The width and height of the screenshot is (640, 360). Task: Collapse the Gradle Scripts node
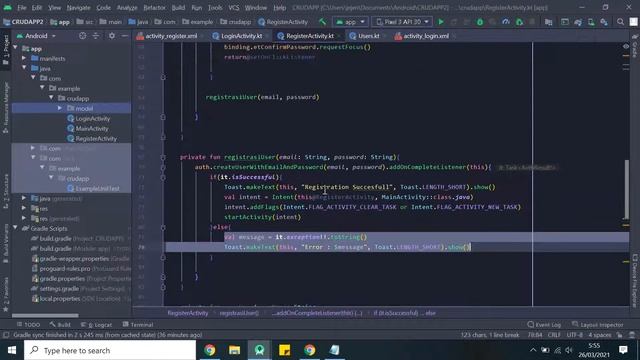click(x=16, y=228)
